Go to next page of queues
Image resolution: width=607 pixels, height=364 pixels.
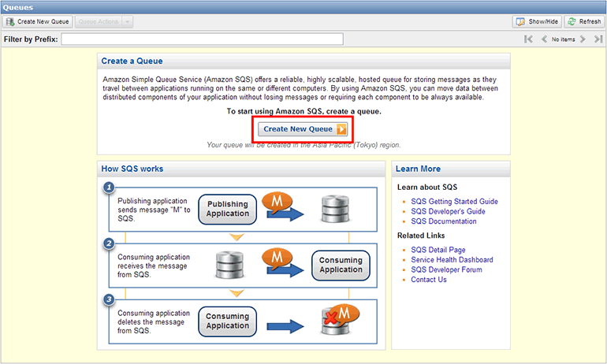click(x=583, y=39)
